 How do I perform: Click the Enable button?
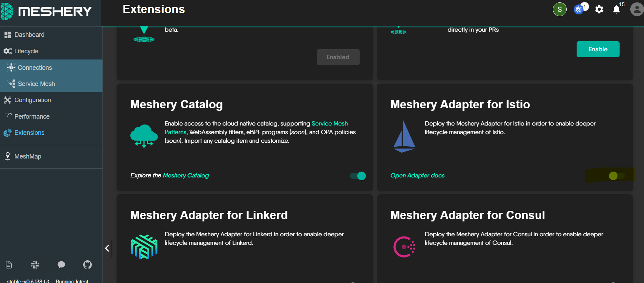(598, 49)
